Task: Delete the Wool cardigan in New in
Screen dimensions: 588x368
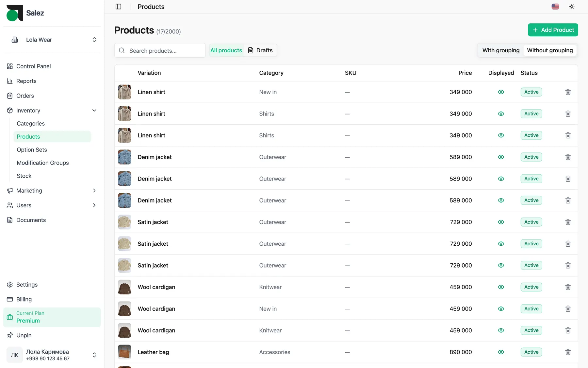Action: pos(568,309)
